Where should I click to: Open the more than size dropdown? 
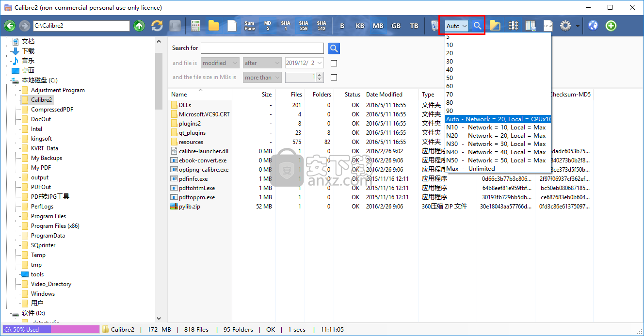coord(262,77)
